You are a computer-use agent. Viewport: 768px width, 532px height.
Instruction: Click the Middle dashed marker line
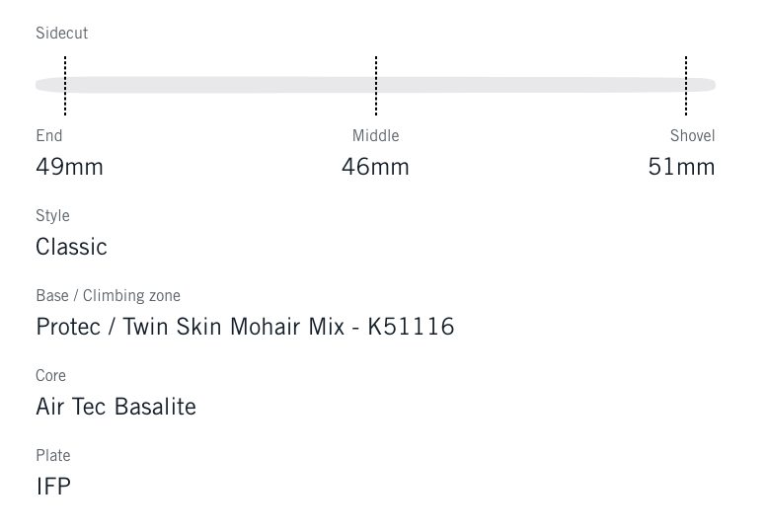[376, 86]
